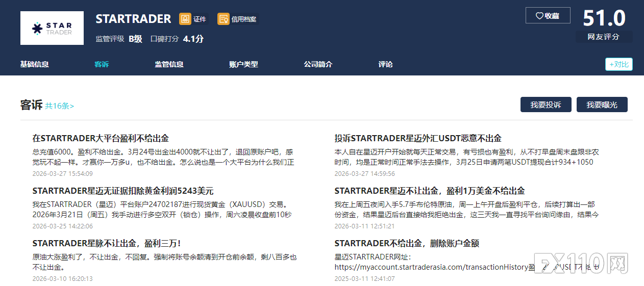Switch to the 评论 tab
This screenshot has height=286, width=644.
[x=386, y=64]
